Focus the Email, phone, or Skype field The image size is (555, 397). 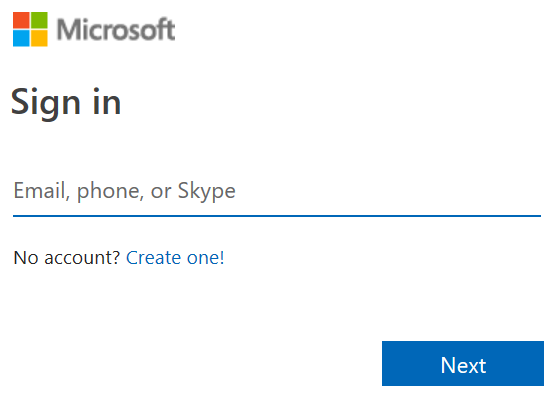[x=277, y=191]
